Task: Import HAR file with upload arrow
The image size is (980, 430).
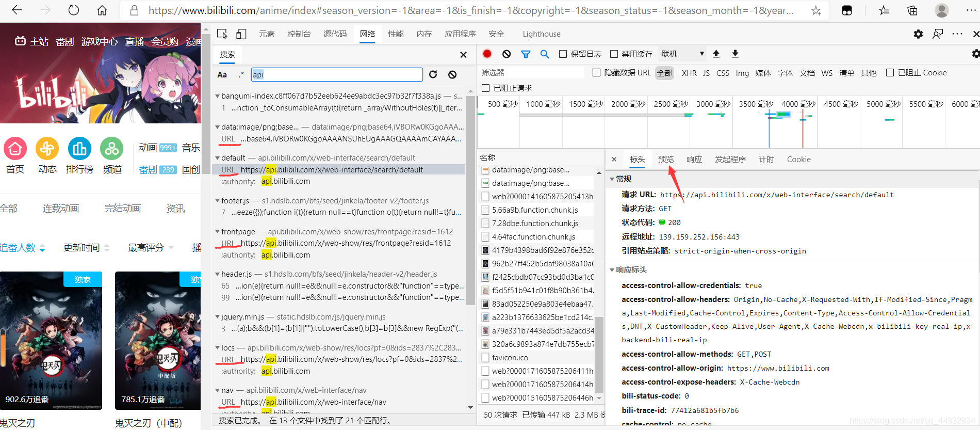Action: point(716,54)
